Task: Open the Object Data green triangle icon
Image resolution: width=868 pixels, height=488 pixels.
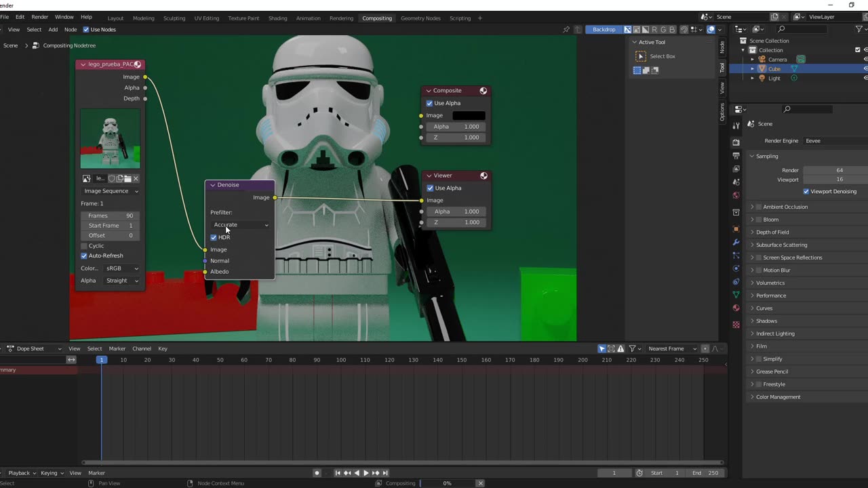Action: [x=736, y=295]
